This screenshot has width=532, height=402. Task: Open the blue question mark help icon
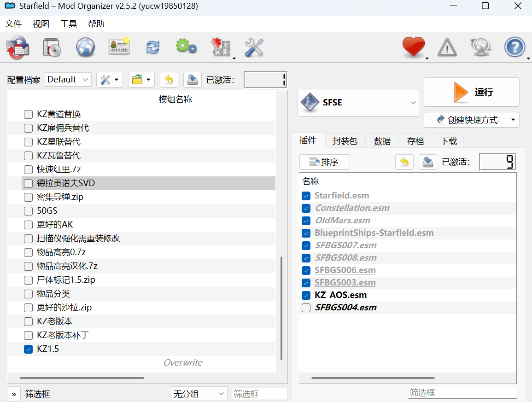(x=514, y=47)
